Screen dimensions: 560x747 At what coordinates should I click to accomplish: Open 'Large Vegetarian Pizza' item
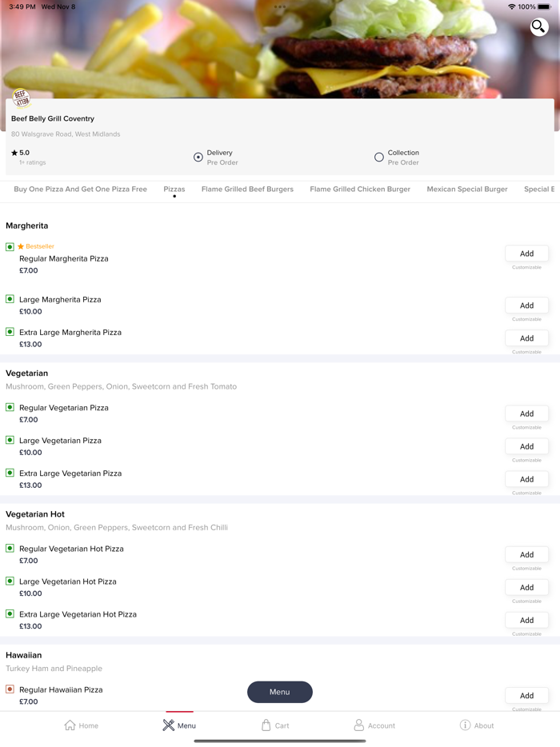pyautogui.click(x=61, y=441)
